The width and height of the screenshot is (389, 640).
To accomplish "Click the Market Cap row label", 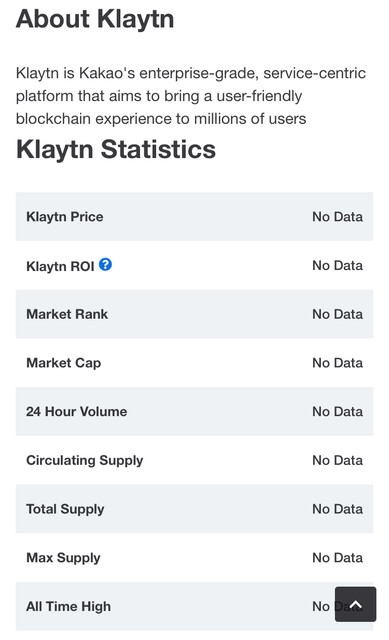I will tap(63, 363).
